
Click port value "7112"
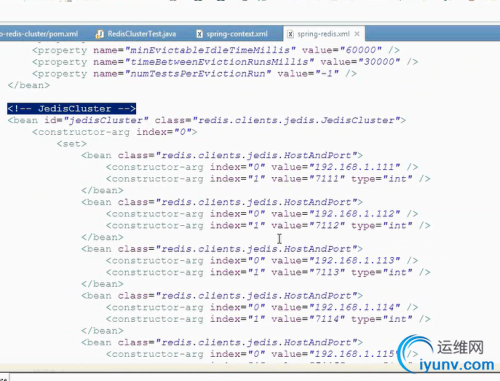327,225
